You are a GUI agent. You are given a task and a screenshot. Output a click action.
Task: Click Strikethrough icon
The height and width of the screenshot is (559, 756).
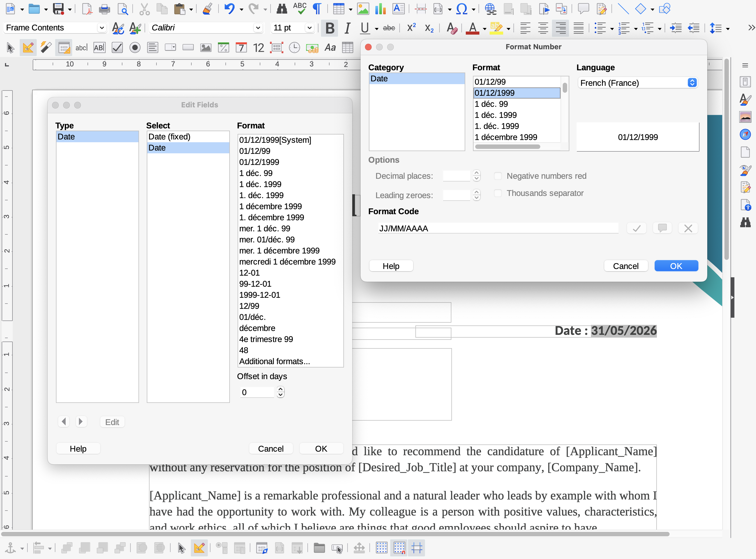tap(389, 28)
